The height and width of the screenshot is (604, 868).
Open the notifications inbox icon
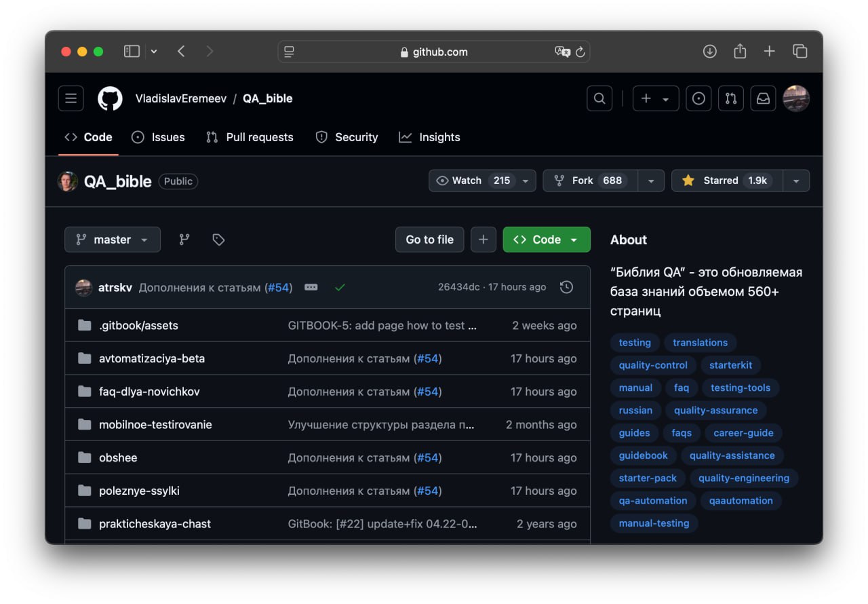764,98
